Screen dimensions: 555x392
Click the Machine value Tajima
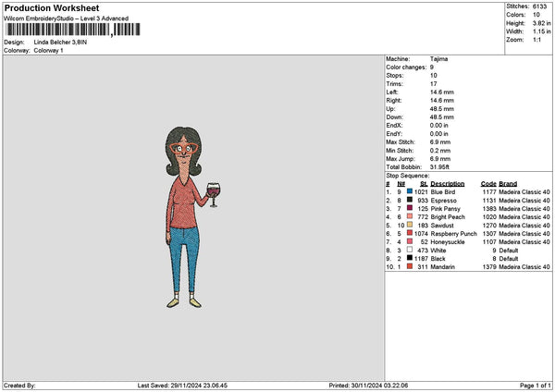438,59
